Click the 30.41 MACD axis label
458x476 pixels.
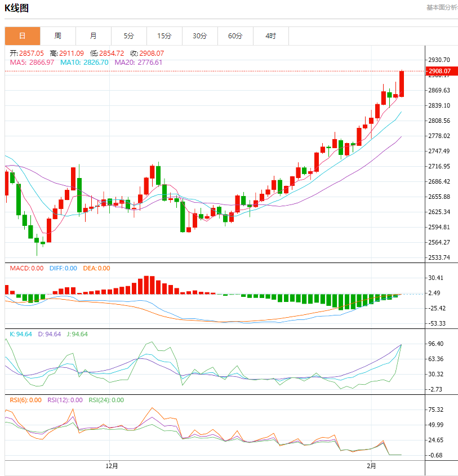(x=435, y=278)
